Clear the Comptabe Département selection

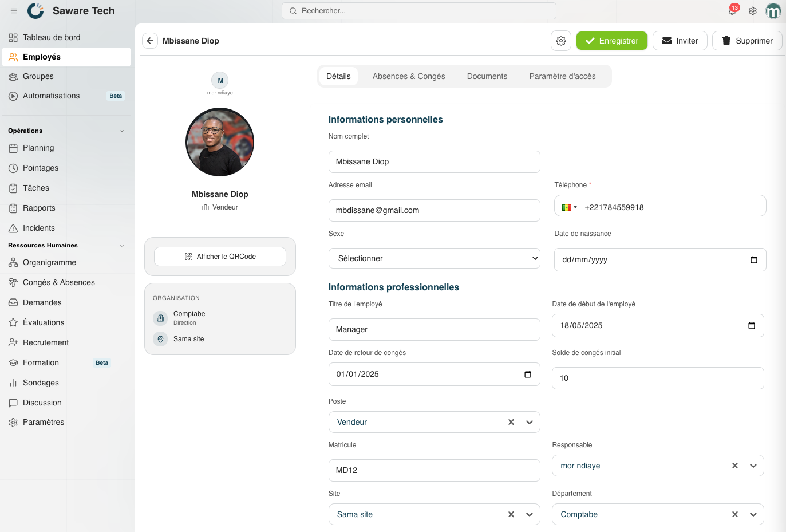[735, 514]
